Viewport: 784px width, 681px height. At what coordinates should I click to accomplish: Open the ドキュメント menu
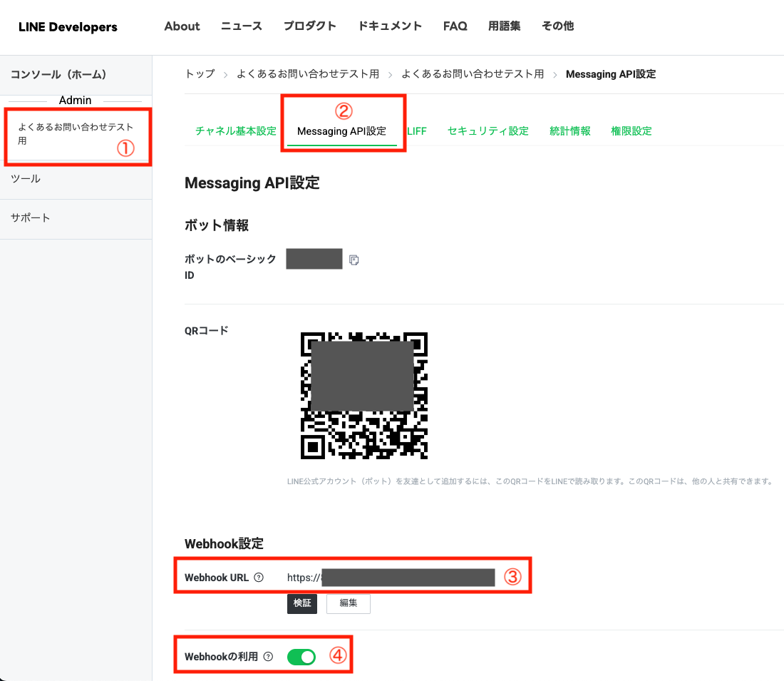tap(390, 26)
